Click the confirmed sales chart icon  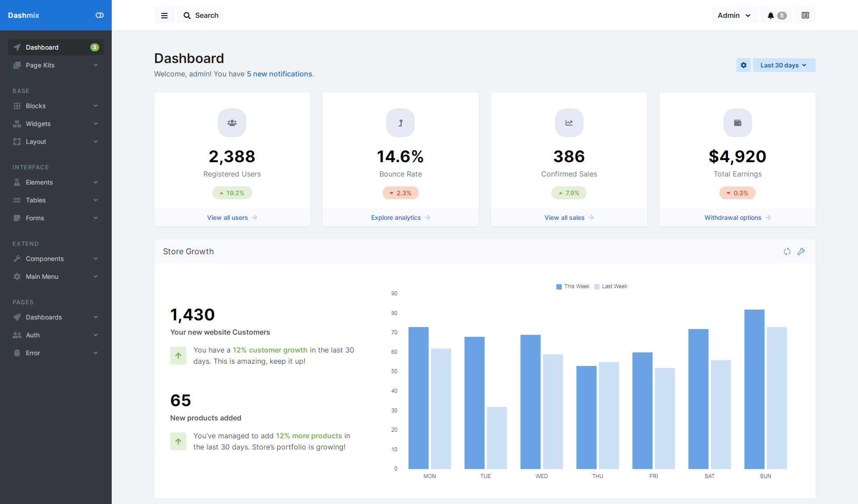pos(568,123)
